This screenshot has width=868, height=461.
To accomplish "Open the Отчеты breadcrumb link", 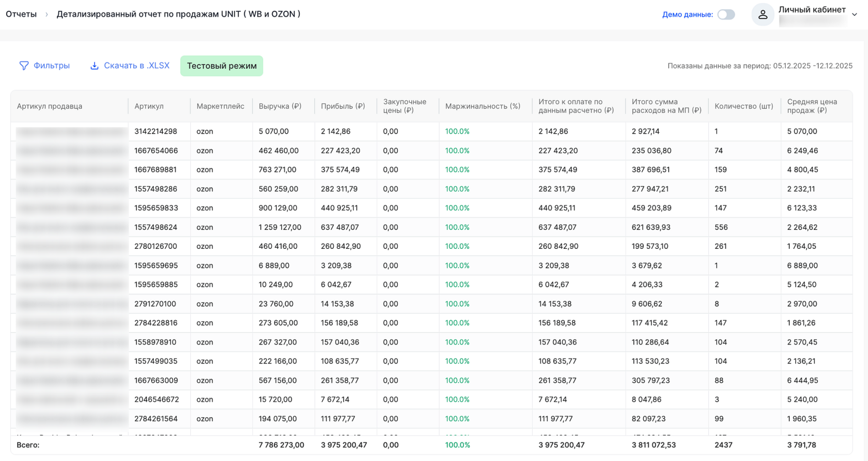I will pos(21,14).
